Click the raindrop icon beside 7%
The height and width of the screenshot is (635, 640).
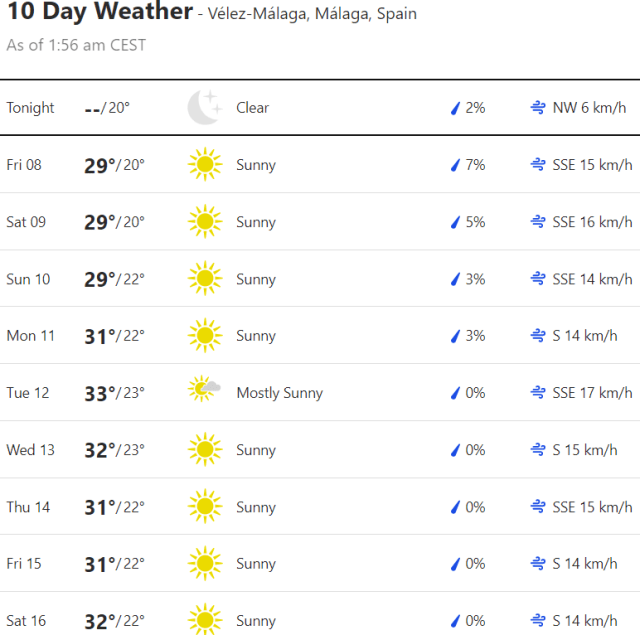point(455,165)
